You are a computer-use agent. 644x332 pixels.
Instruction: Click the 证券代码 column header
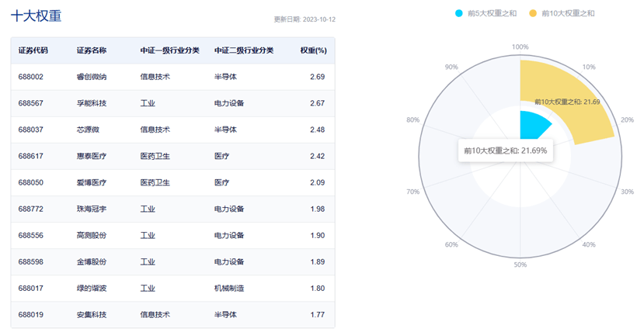click(x=33, y=50)
